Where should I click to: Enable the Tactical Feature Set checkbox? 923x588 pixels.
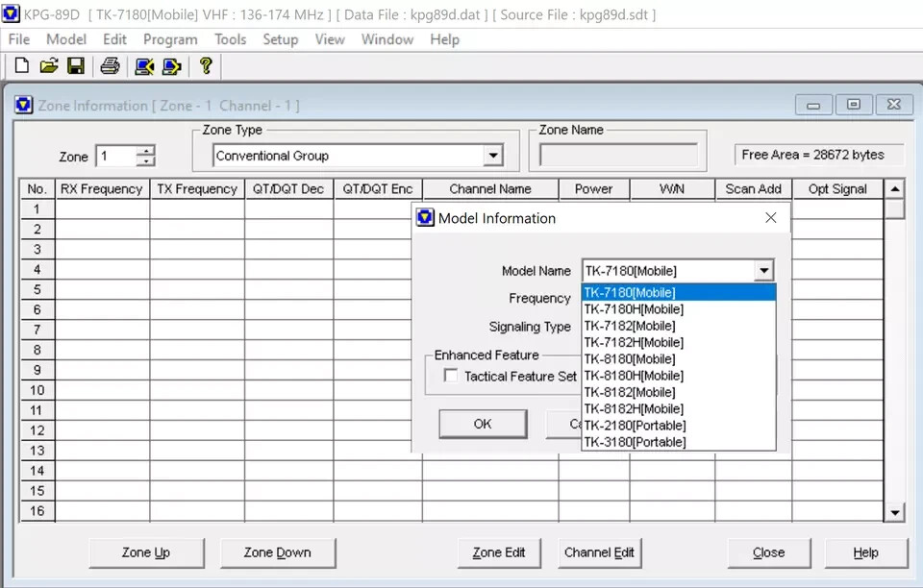[451, 375]
